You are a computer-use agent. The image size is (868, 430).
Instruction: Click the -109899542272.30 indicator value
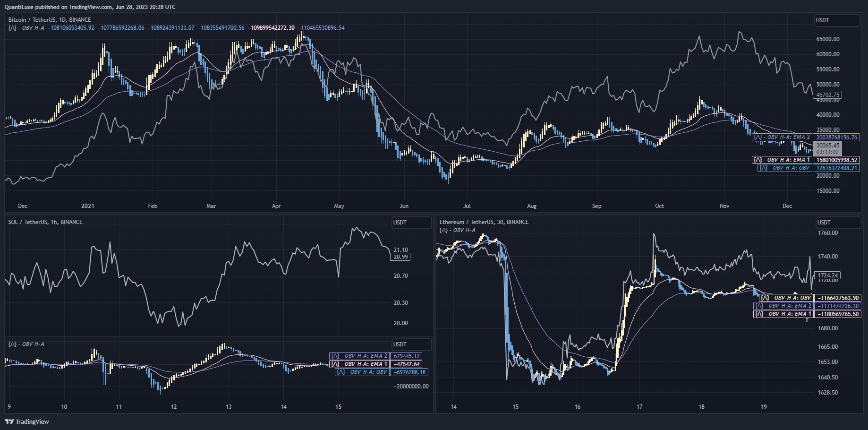tap(272, 28)
